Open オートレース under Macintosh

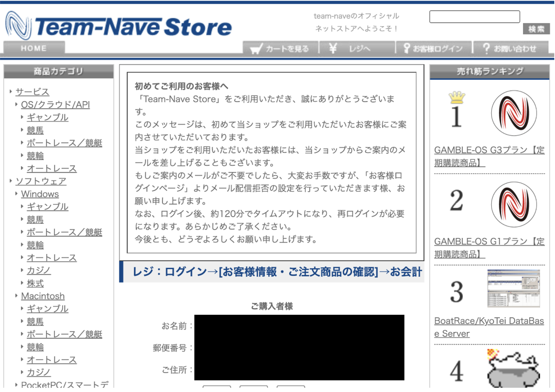[51, 360]
